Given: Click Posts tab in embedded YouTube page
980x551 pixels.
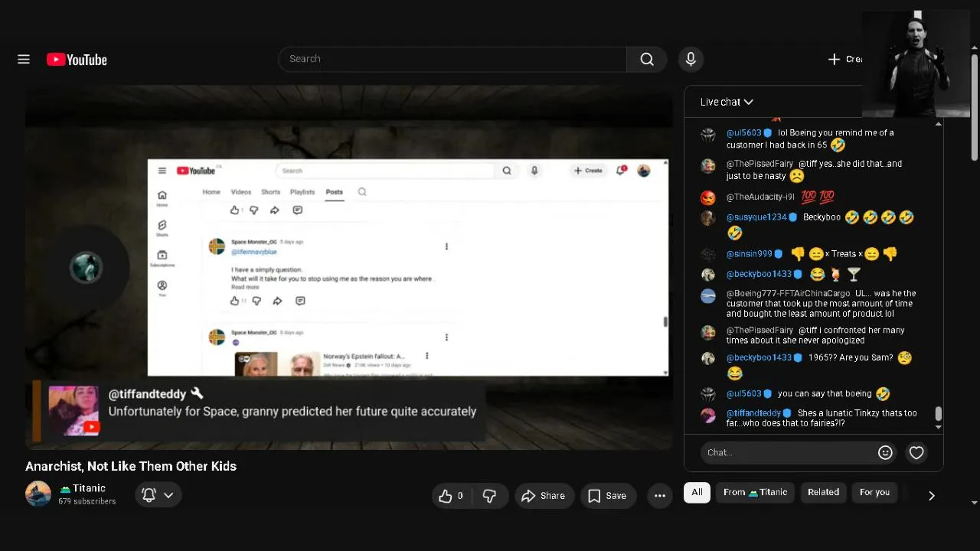Looking at the screenshot, I should (x=334, y=192).
